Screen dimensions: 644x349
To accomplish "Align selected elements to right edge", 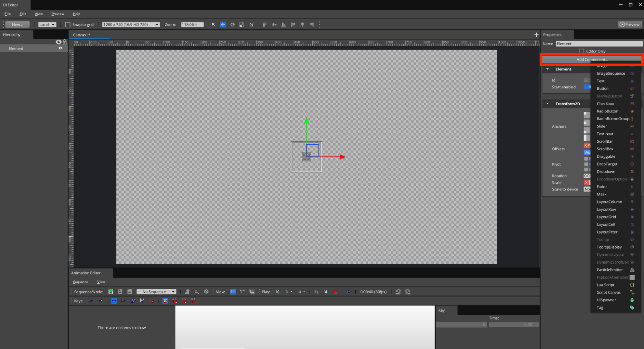I will pos(312,24).
